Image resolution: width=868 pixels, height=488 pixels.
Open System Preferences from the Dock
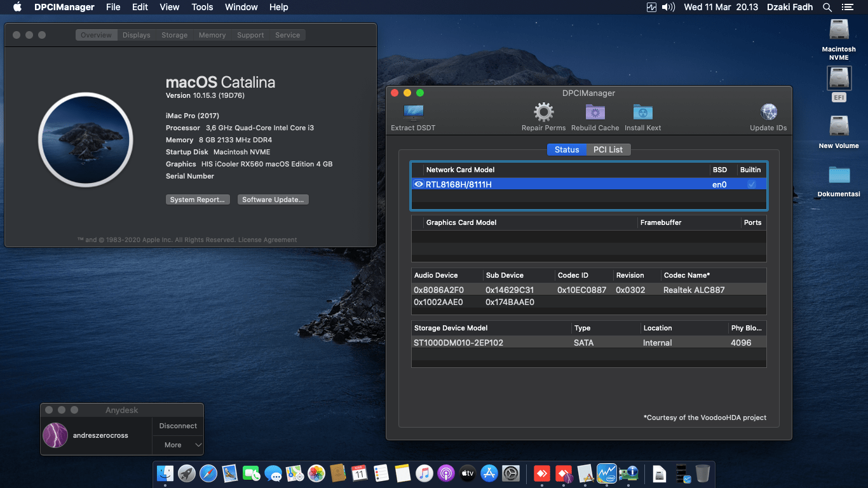tap(510, 473)
